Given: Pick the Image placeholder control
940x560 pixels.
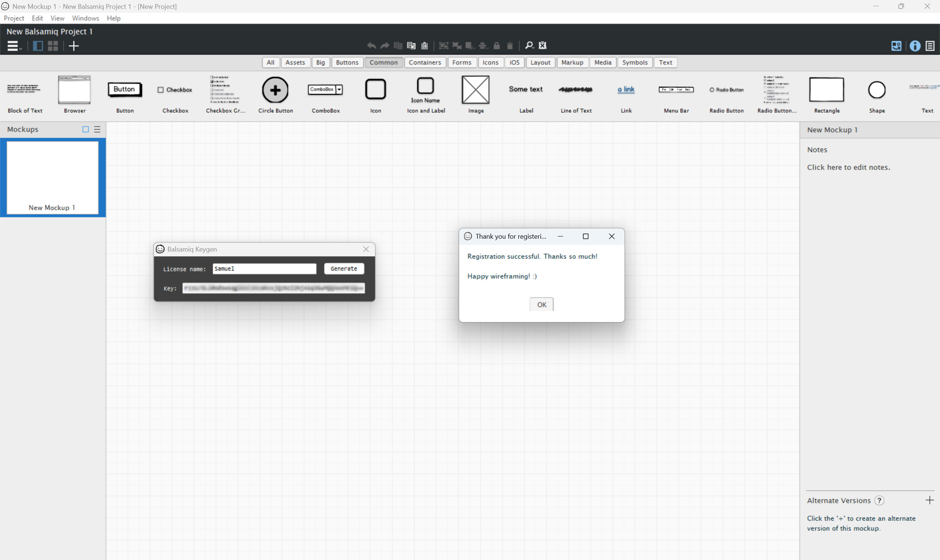Looking at the screenshot, I should pos(476,94).
